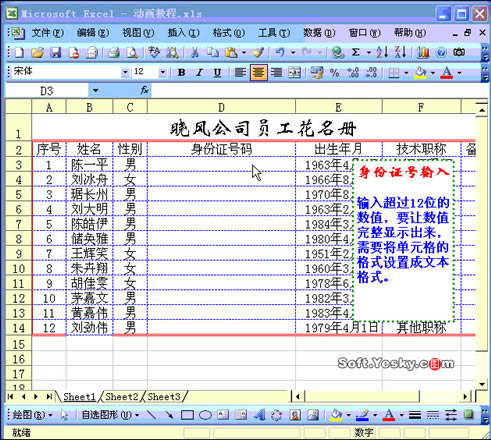Select column D header
The image size is (491, 440).
tap(221, 107)
